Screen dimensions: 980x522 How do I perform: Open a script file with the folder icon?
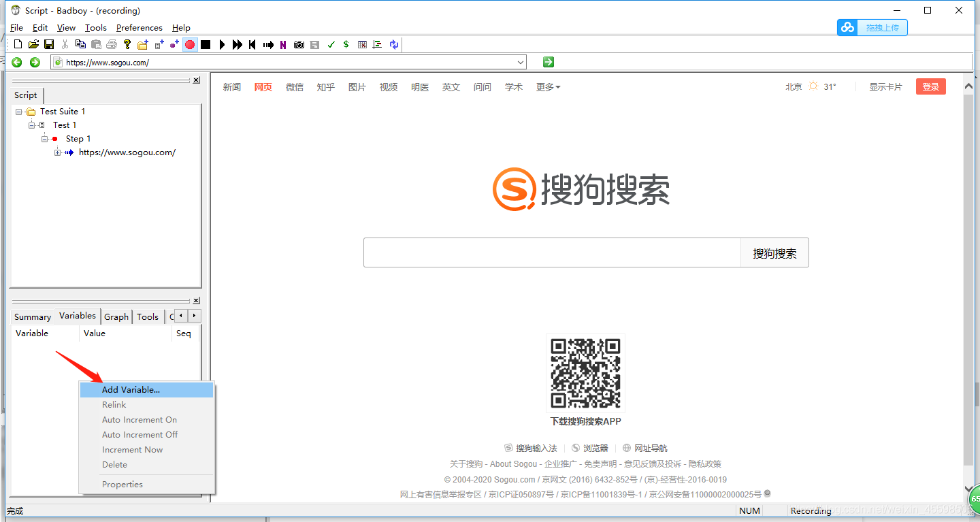click(33, 44)
